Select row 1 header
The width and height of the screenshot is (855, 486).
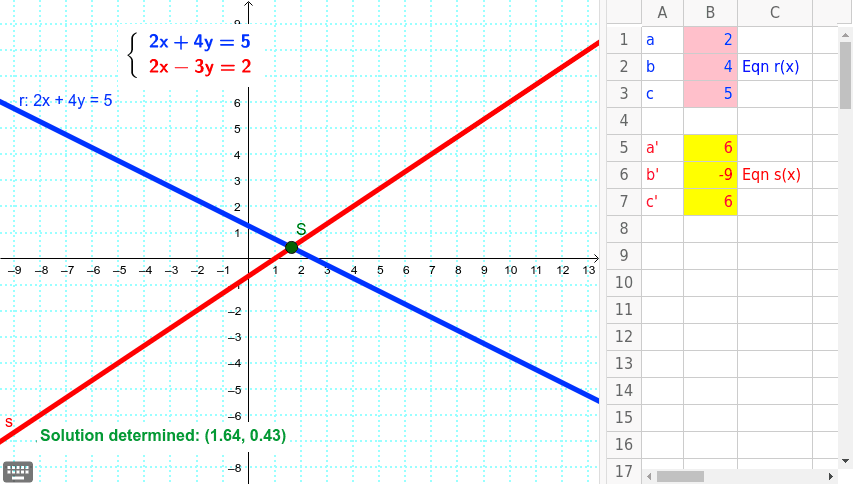624,40
